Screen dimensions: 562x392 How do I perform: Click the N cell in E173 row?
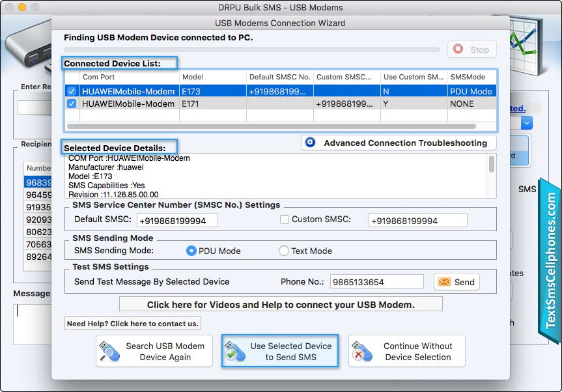pyautogui.click(x=414, y=91)
